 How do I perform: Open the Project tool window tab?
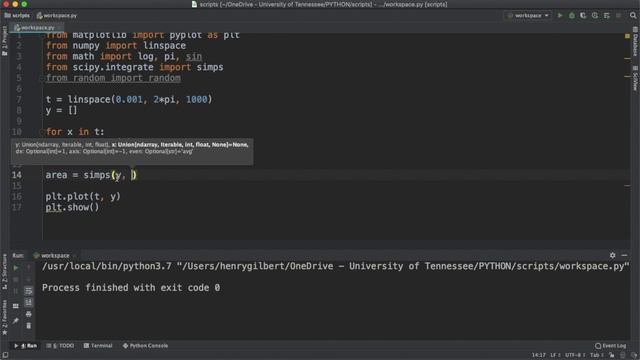tap(4, 40)
